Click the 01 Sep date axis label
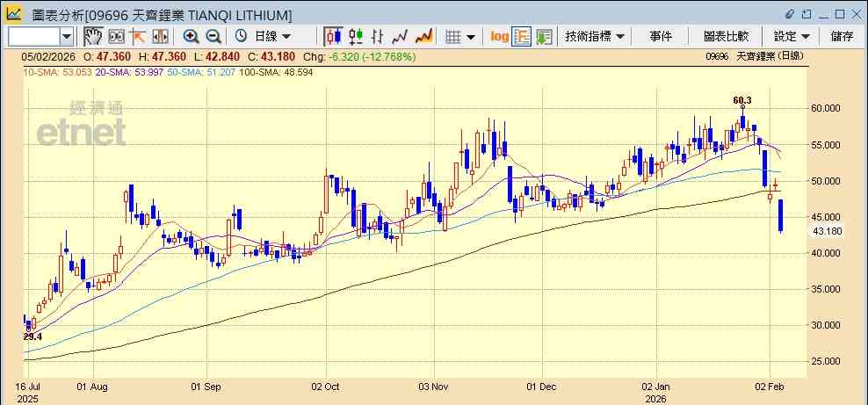The width and height of the screenshot is (868, 405). [207, 387]
